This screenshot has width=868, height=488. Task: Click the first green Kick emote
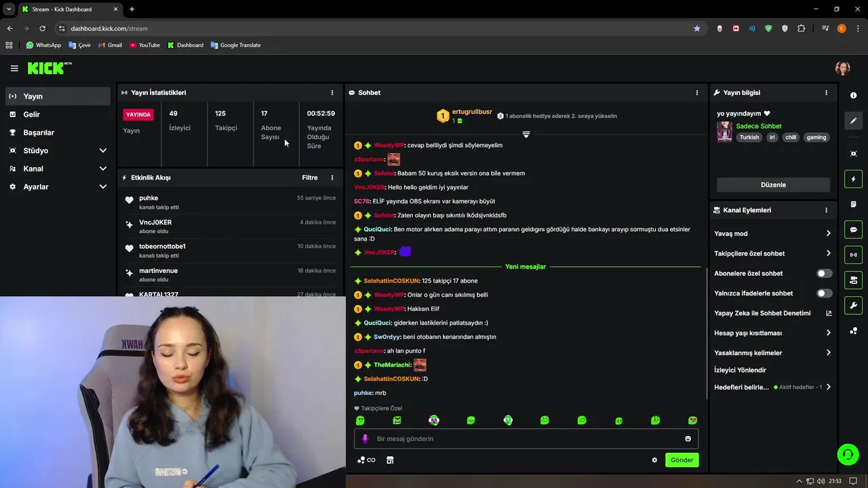pos(360,420)
